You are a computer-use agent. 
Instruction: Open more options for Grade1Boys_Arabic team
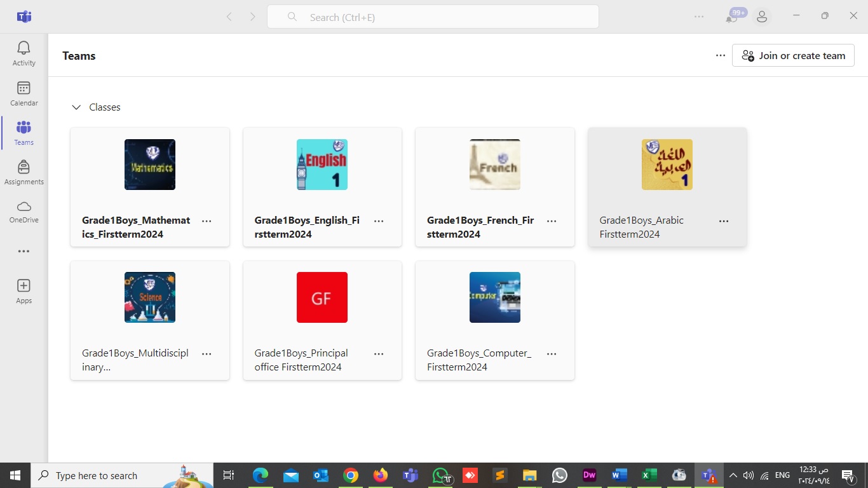[x=724, y=221]
